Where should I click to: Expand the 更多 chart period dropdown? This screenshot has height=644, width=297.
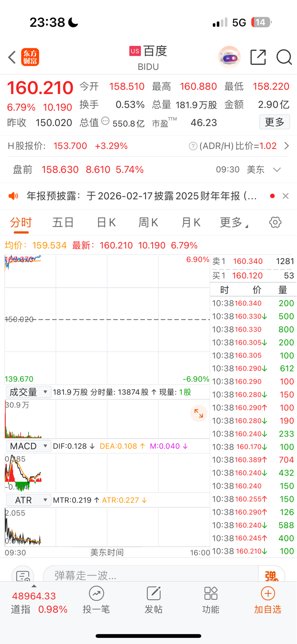click(x=234, y=222)
